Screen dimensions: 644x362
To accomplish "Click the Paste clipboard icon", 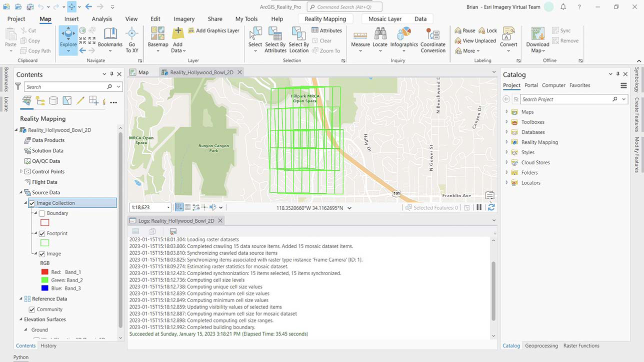I will [10, 34].
